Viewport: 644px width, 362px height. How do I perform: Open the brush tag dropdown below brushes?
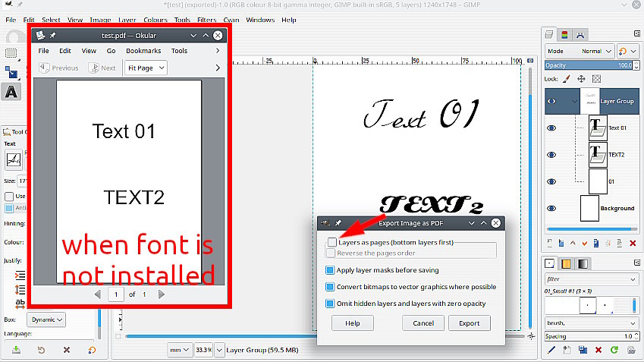click(592, 323)
